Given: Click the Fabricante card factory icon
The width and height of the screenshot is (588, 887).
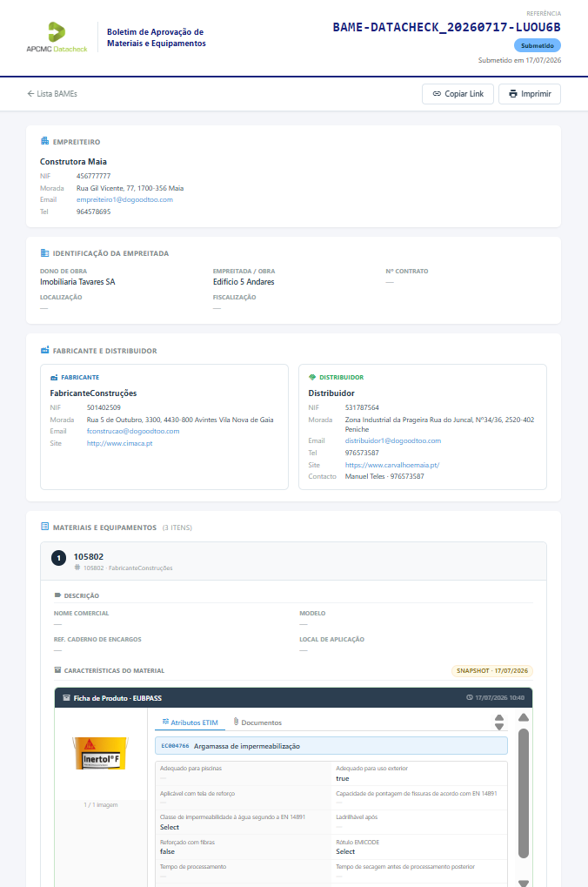Looking at the screenshot, I should pos(54,377).
